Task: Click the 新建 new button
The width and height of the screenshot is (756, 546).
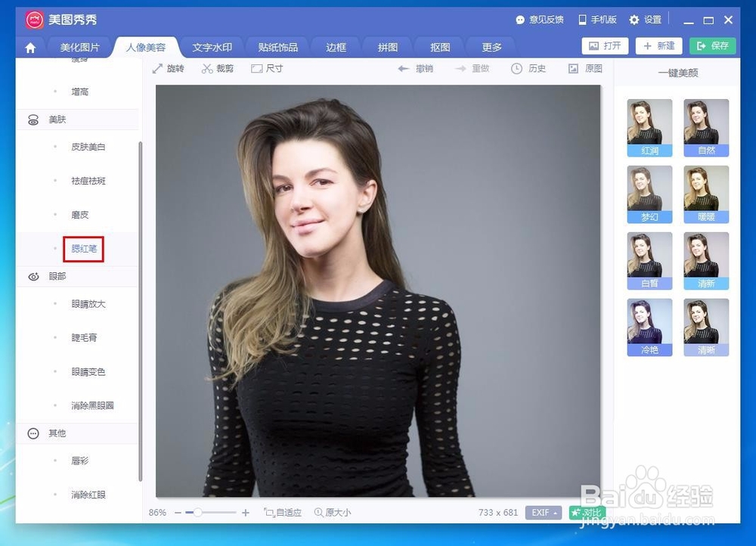Action: (658, 46)
